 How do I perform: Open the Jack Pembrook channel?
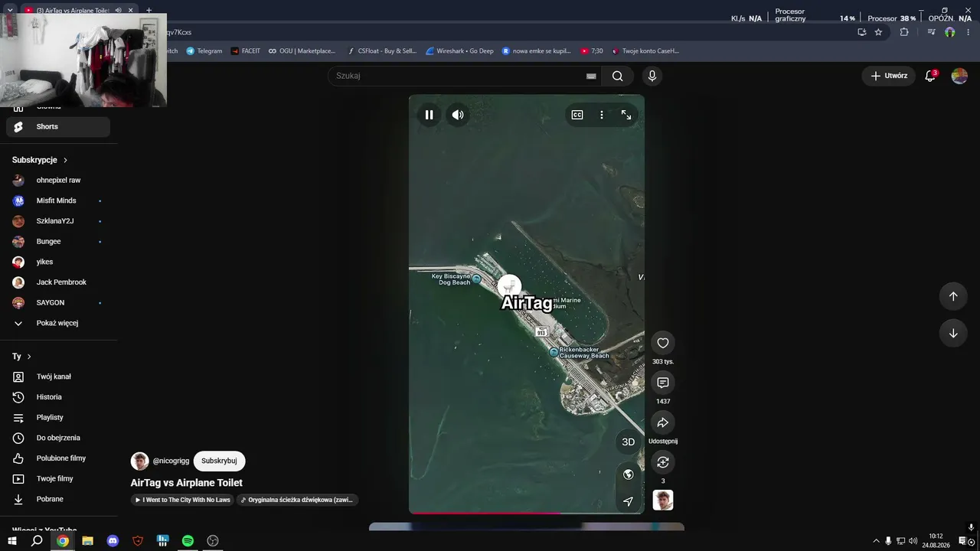pyautogui.click(x=58, y=282)
